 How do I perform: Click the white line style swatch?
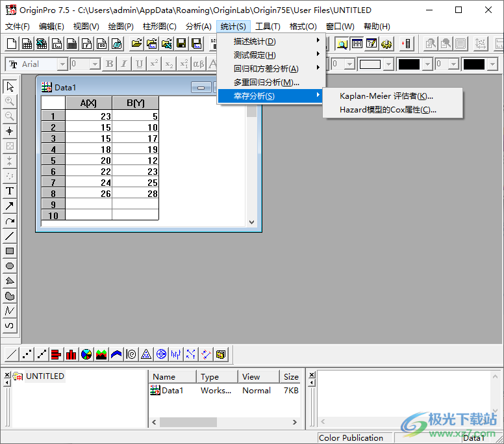(370, 64)
